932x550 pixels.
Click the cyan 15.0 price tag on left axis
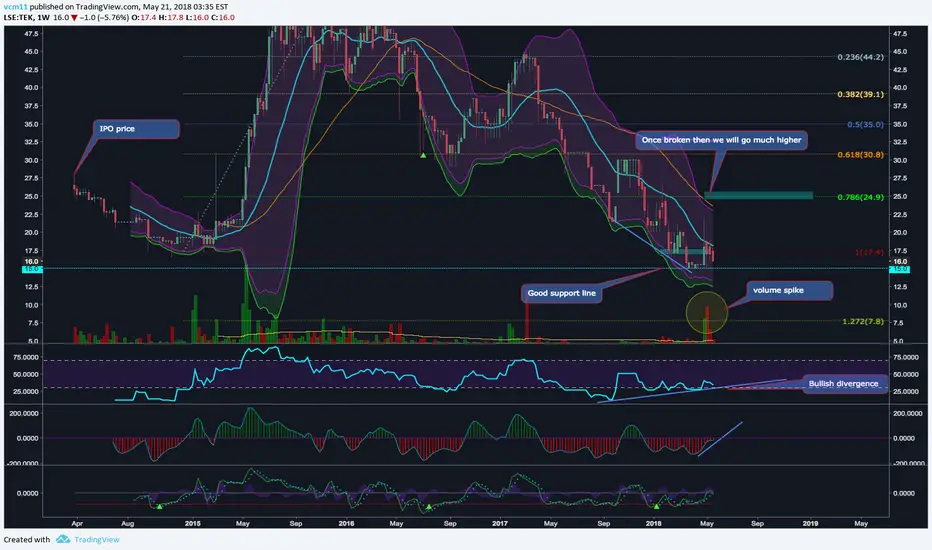(x=30, y=269)
